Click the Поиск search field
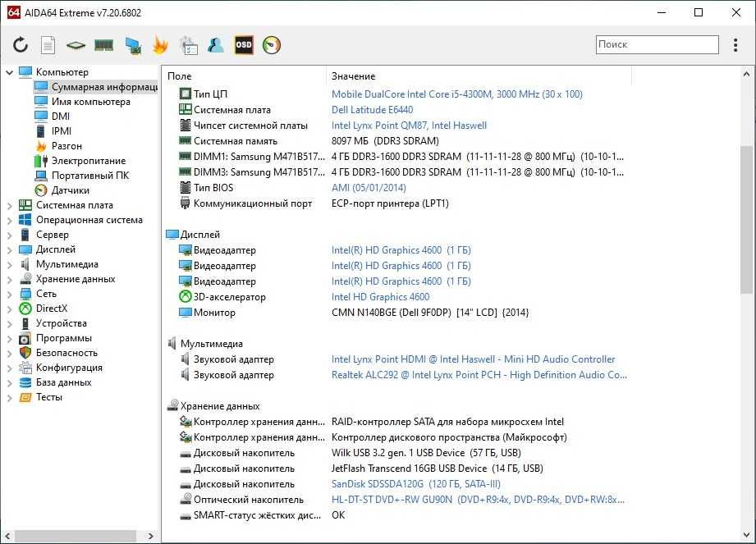 tap(657, 44)
